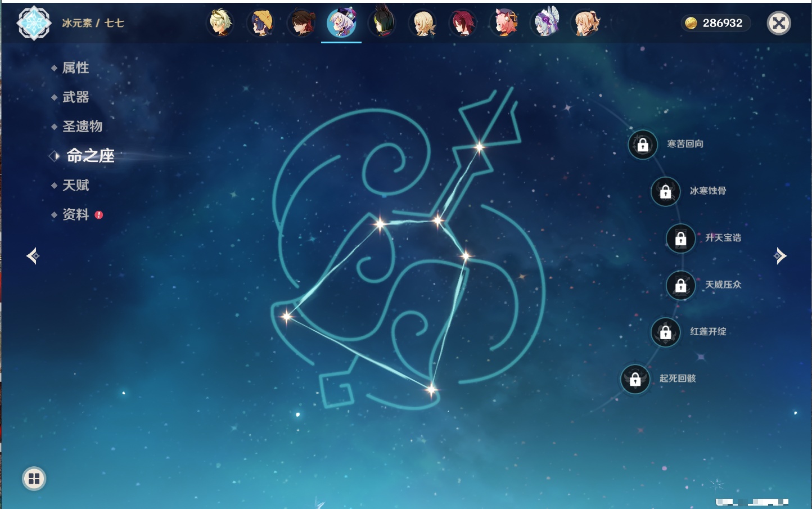Select the Qiqi avatar with purple hat

341,23
